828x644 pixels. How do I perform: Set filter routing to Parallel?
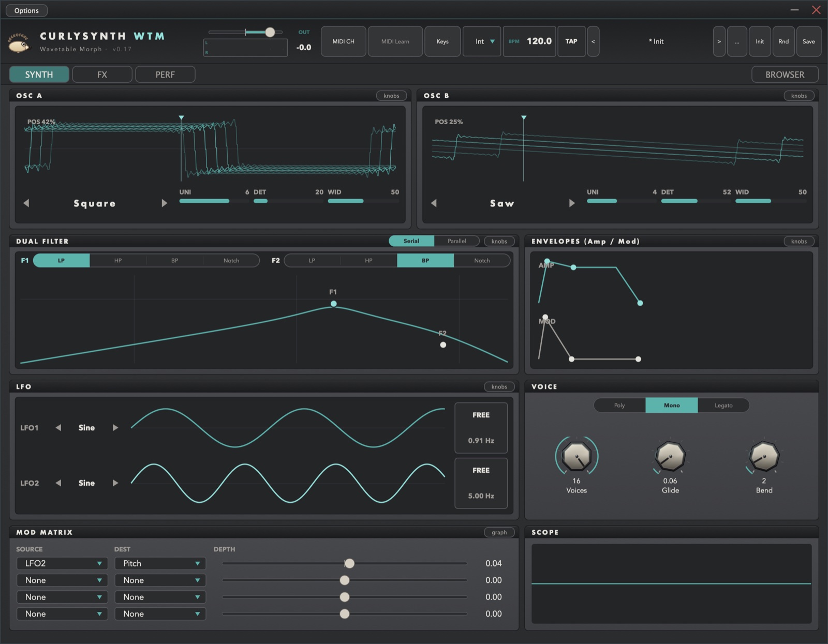456,241
